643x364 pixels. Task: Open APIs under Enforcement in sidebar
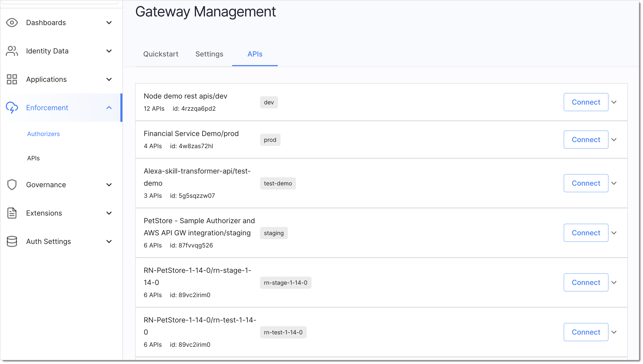tap(33, 158)
